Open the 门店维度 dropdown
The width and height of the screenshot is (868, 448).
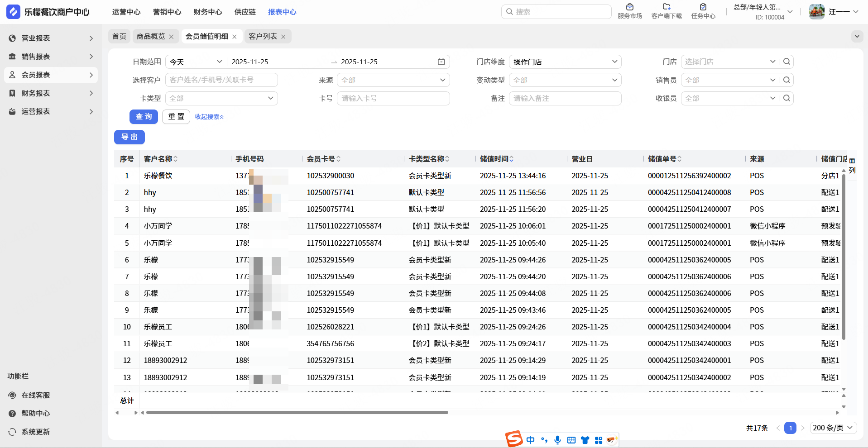click(565, 62)
